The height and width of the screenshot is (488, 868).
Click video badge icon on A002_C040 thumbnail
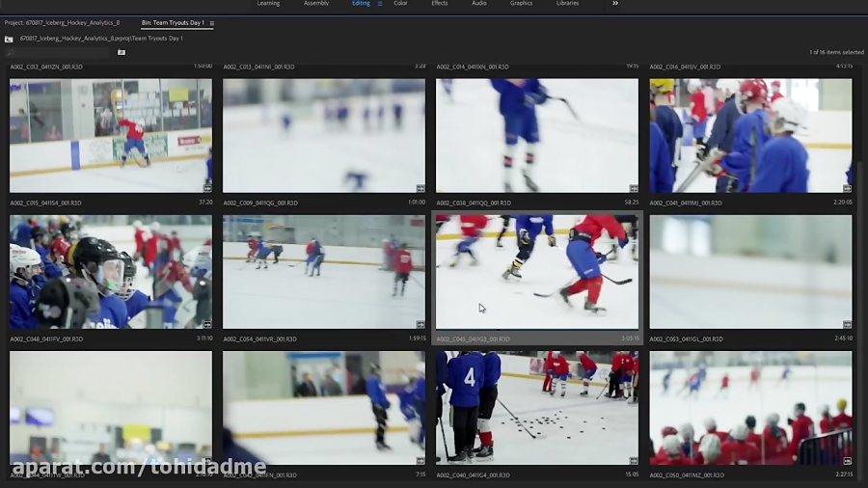point(634,460)
